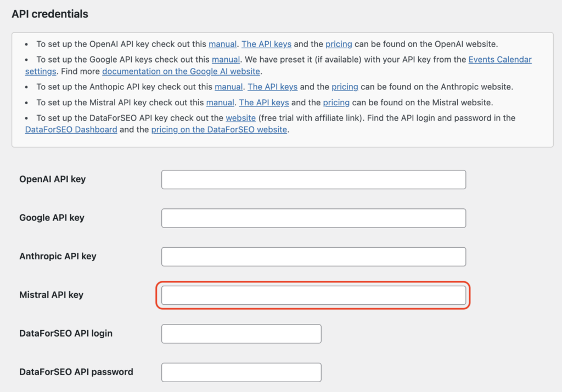Select the Google API key input field

point(313,218)
